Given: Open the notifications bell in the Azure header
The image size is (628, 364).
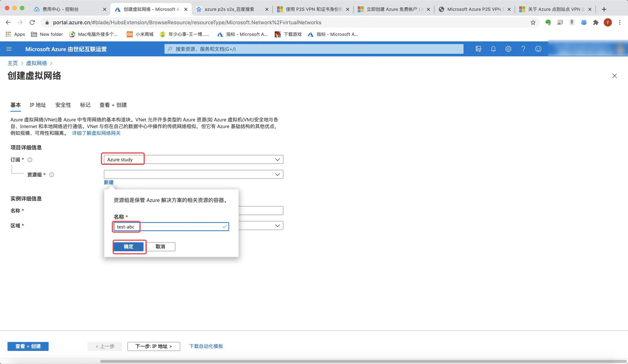Looking at the screenshot, I should click(493, 49).
